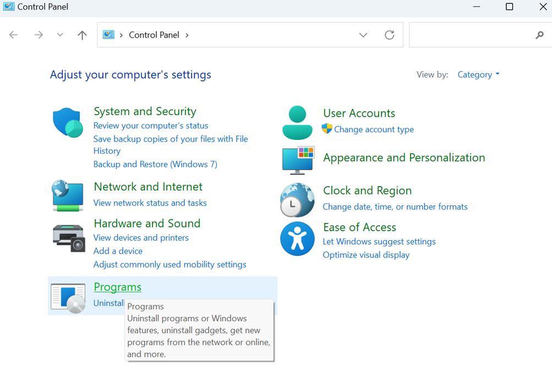Open Change date, time, or number formats
The image size is (552, 392).
(x=395, y=207)
